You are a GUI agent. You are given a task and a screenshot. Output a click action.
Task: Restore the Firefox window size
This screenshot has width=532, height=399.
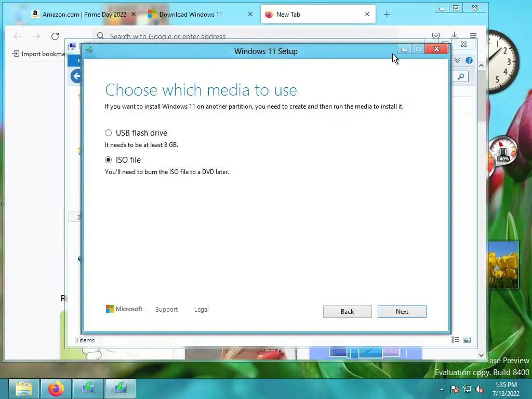tap(456, 8)
